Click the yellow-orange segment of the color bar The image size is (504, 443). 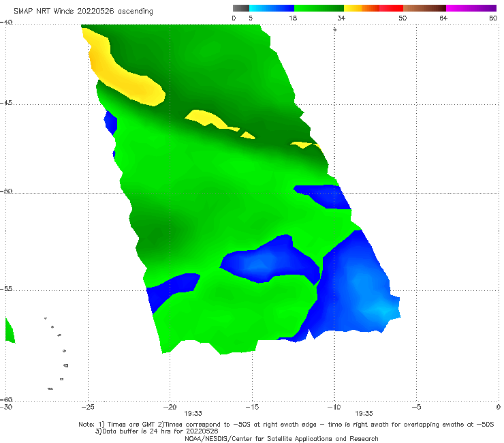(x=361, y=8)
